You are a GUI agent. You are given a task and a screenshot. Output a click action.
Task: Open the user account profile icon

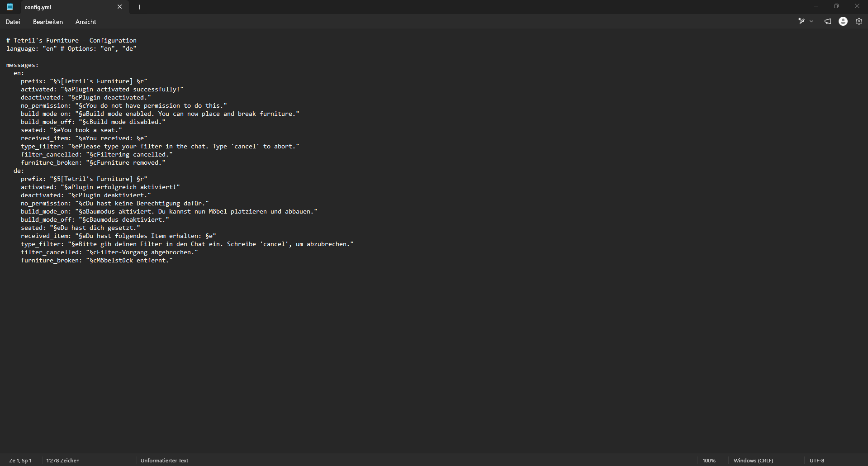[843, 21]
